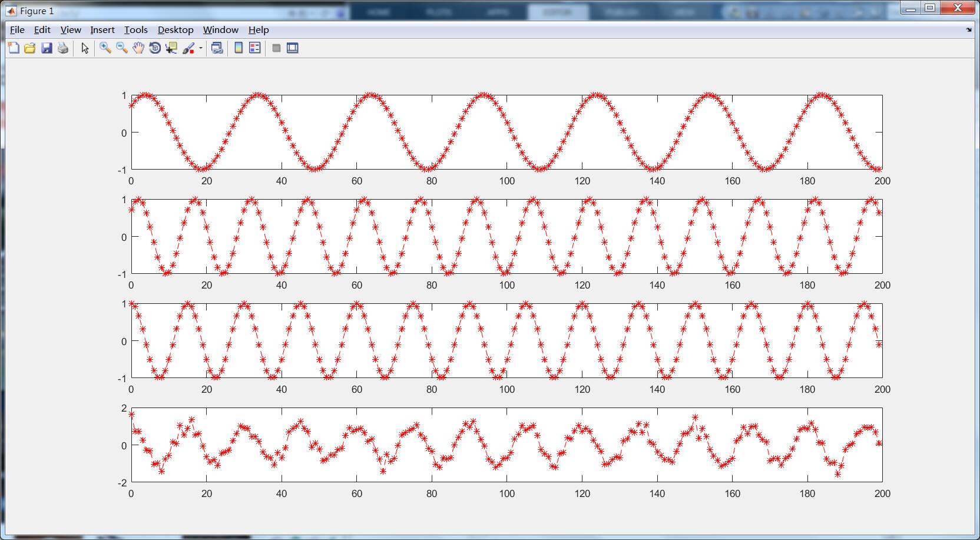Screen dimensions: 980x540
Task: Select the third subplot from the top
Action: pos(506,341)
